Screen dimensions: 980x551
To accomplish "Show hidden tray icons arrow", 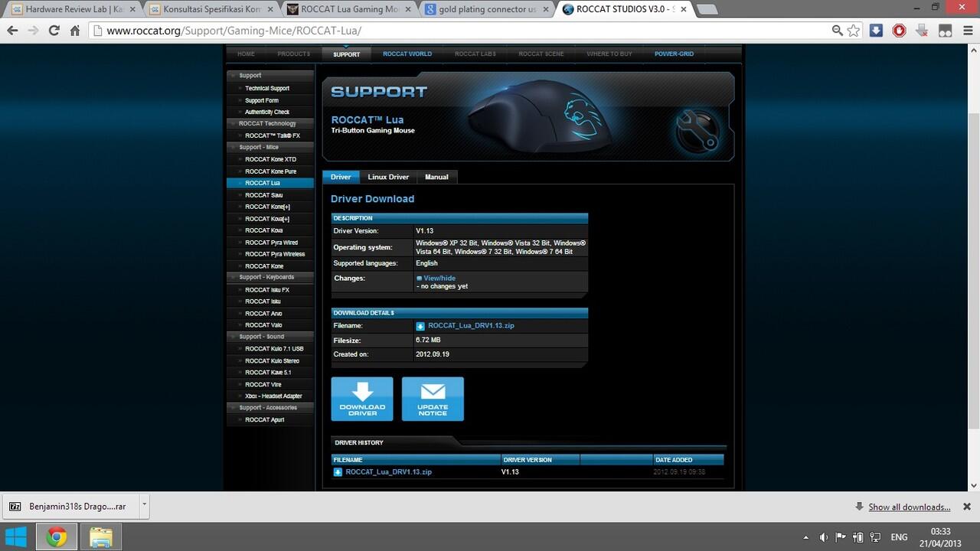I will click(x=805, y=537).
